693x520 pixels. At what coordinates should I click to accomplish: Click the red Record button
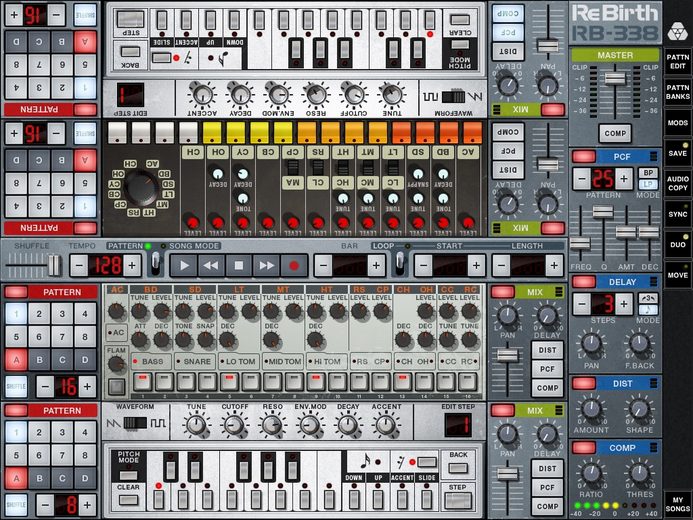click(294, 266)
